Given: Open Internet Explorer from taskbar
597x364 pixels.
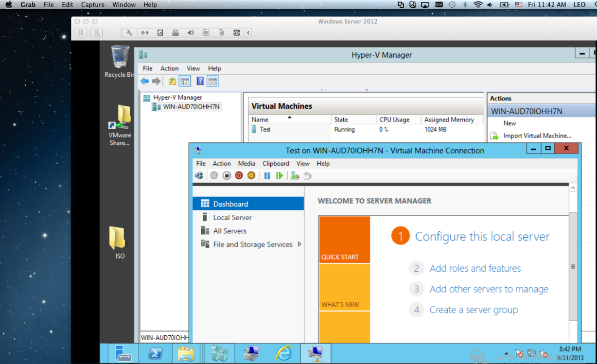Looking at the screenshot, I should 284,353.
